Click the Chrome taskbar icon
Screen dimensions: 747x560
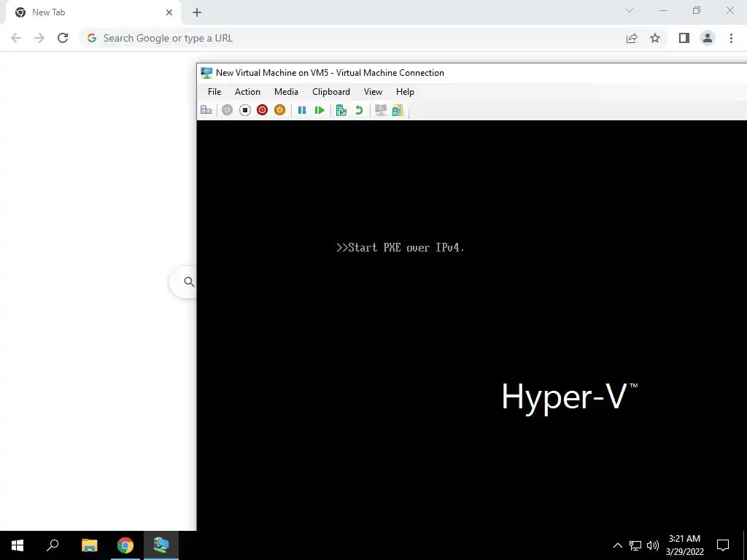pos(125,545)
